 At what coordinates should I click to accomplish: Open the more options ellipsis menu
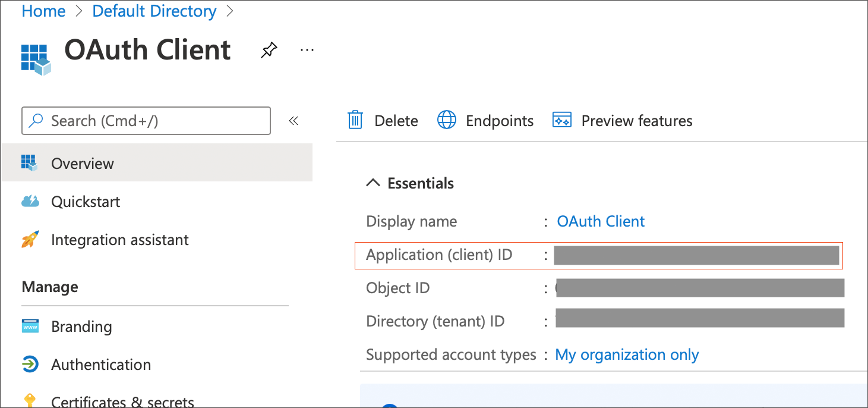pyautogui.click(x=307, y=50)
